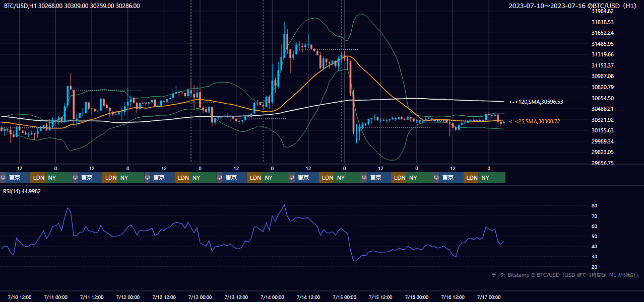Click price axis value 31319.66

click(x=602, y=54)
